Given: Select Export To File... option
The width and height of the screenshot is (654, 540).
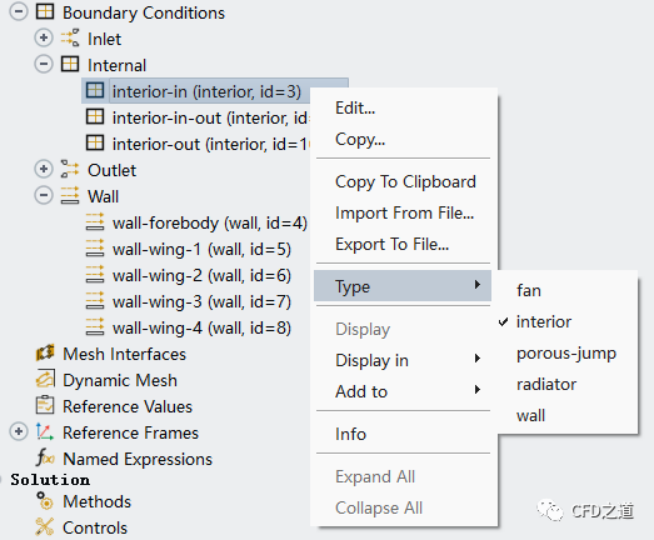Looking at the screenshot, I should pos(392,244).
